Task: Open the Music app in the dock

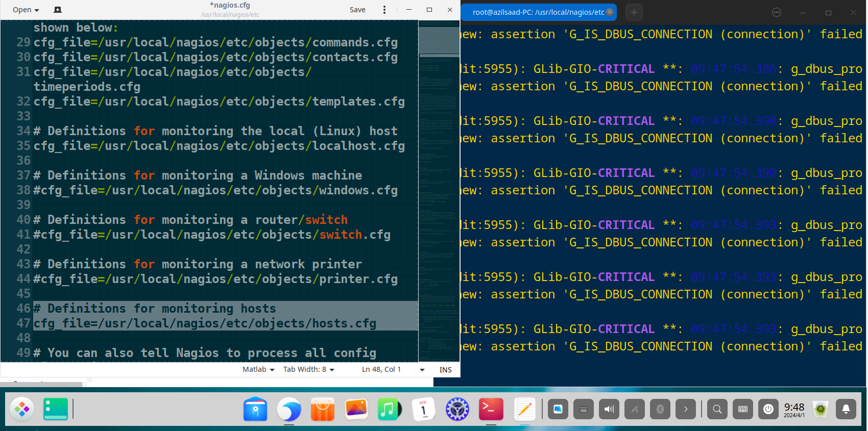Action: tap(390, 409)
